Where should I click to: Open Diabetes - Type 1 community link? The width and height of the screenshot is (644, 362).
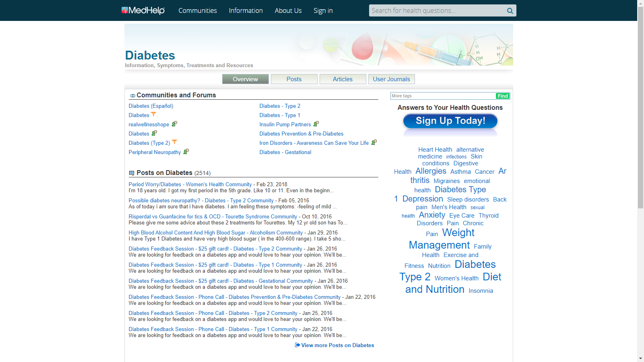pyautogui.click(x=280, y=115)
